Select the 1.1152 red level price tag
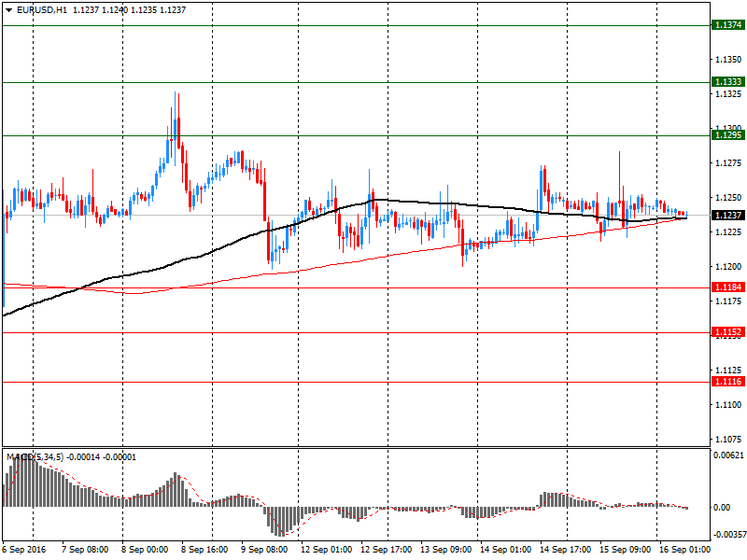Screen dimensions: 747x560 (x=728, y=332)
